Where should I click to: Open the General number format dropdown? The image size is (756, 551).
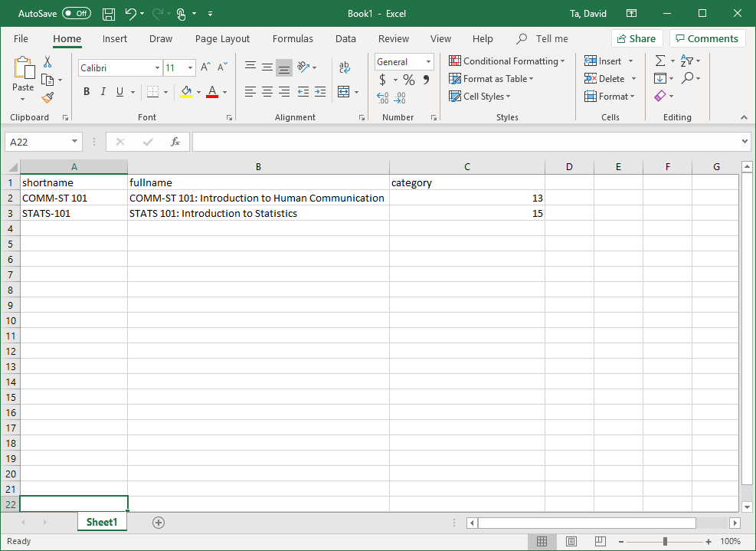428,62
